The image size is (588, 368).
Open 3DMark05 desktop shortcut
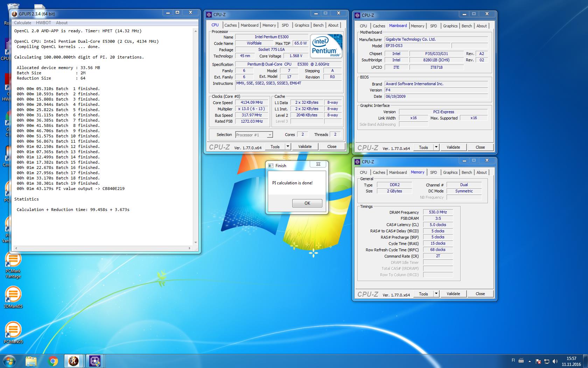[x=13, y=298]
